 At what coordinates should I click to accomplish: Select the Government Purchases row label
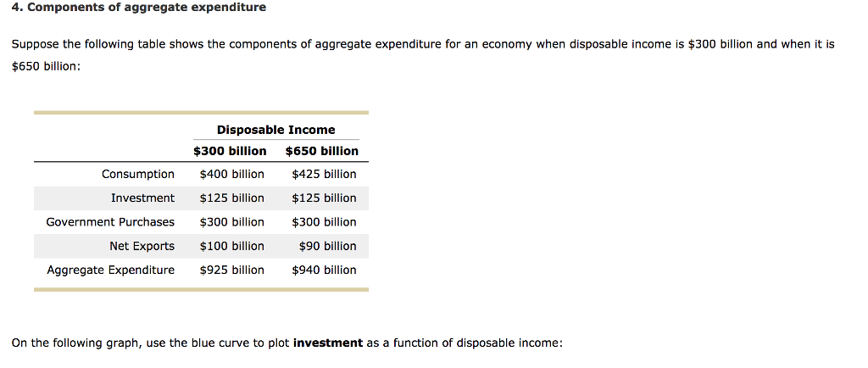coord(110,222)
